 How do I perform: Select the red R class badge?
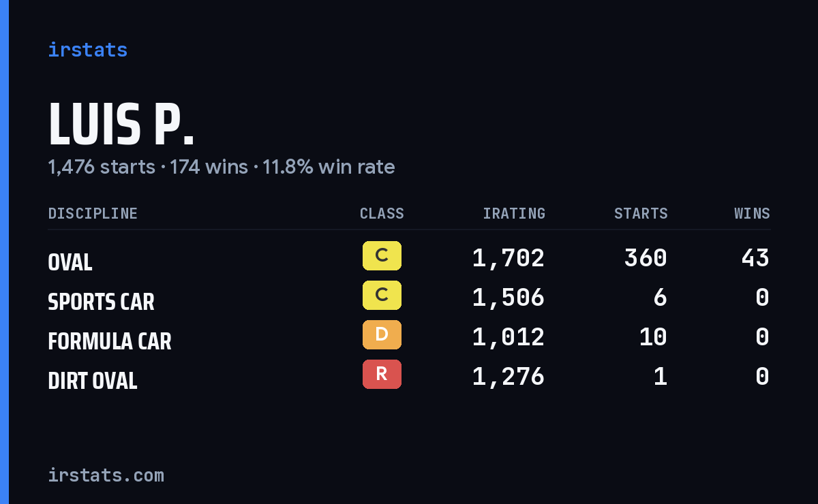coord(382,375)
